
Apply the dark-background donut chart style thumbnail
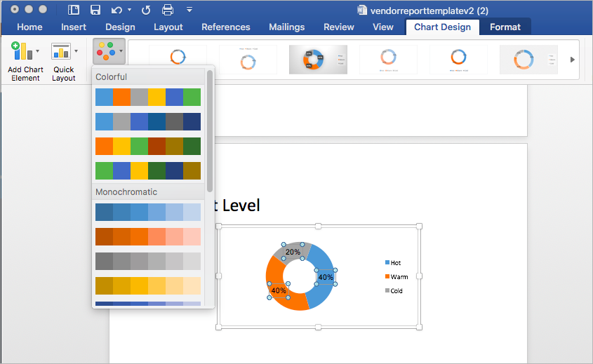coord(318,60)
